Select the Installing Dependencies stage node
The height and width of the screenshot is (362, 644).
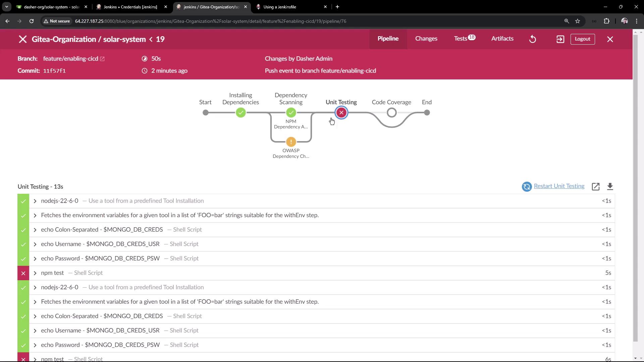coord(240,113)
